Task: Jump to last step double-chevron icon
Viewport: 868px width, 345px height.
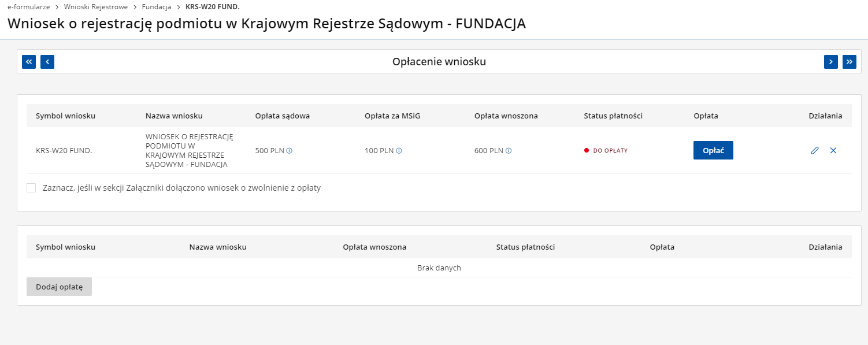Action: click(849, 62)
